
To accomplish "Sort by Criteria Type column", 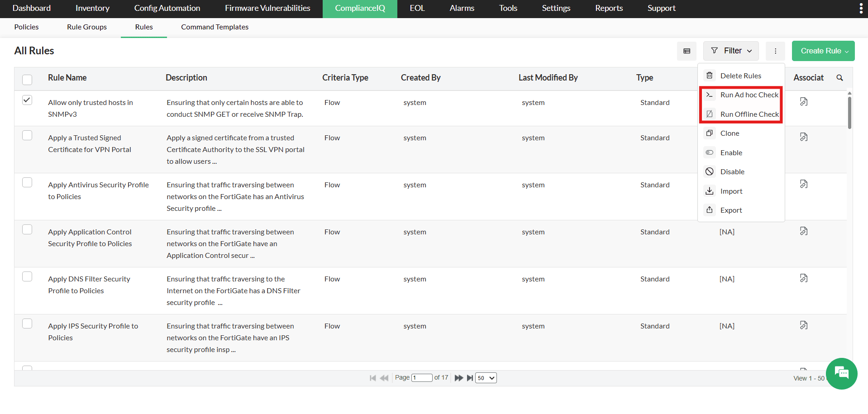I will point(345,78).
